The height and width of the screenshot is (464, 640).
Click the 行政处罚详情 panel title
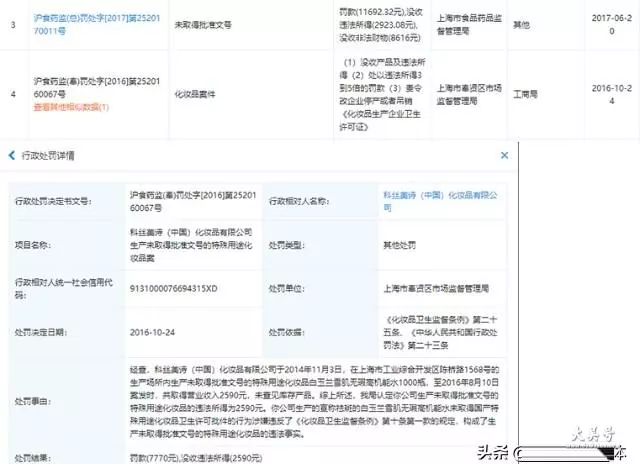[48, 155]
